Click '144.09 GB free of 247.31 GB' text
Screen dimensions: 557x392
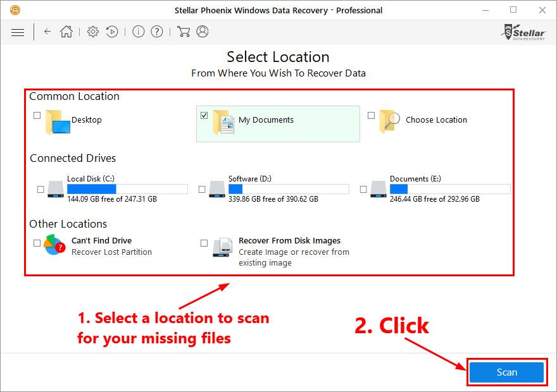[x=112, y=199]
